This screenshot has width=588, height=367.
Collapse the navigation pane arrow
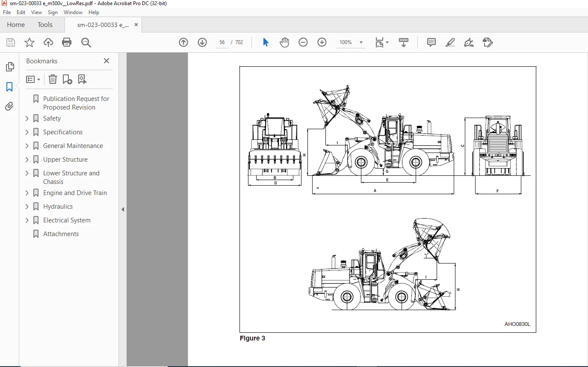pyautogui.click(x=123, y=210)
